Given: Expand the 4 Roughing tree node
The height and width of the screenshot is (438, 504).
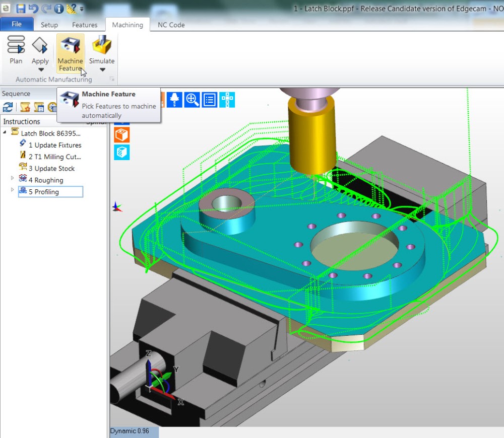Looking at the screenshot, I should coord(13,178).
